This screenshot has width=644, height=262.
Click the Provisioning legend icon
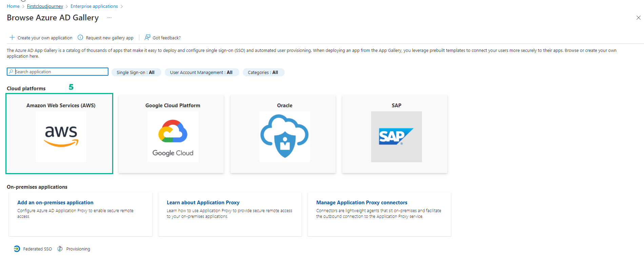click(60, 249)
